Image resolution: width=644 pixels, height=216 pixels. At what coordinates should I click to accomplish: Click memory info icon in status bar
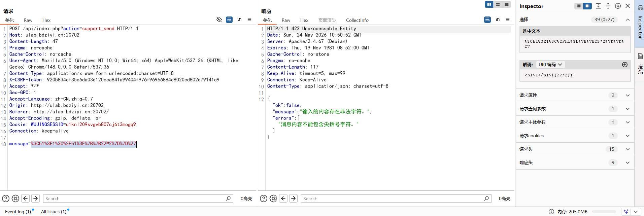click(x=551, y=212)
